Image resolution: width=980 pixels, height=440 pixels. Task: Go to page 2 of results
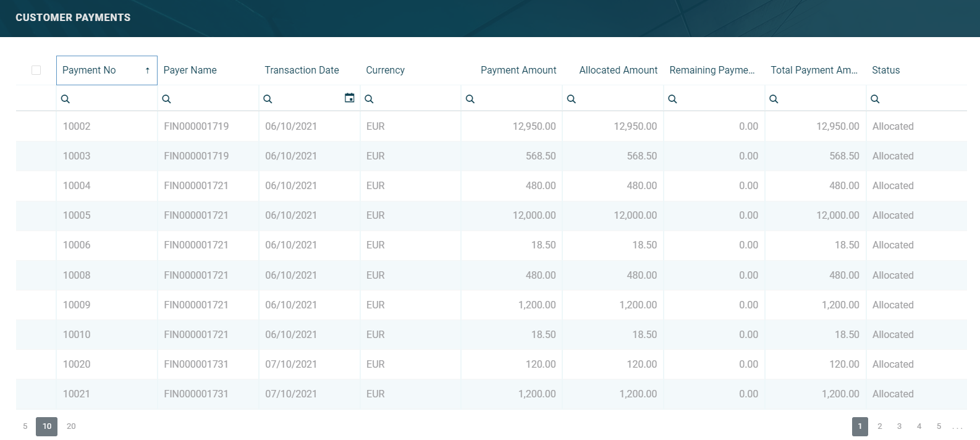click(879, 426)
